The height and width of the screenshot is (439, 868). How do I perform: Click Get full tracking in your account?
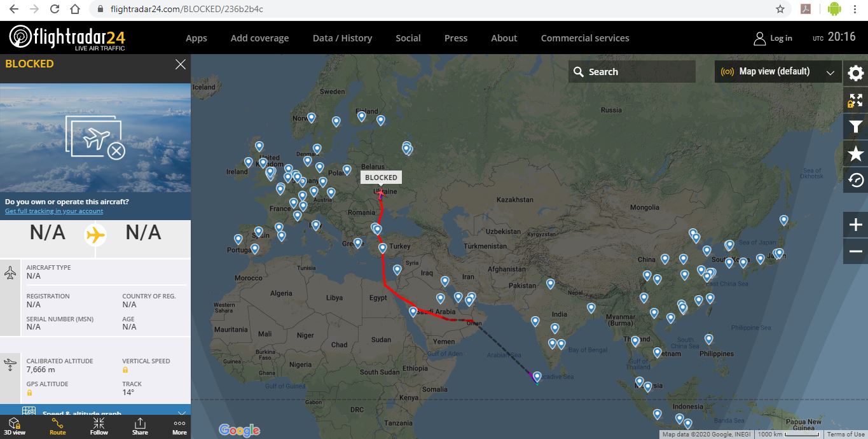click(54, 211)
